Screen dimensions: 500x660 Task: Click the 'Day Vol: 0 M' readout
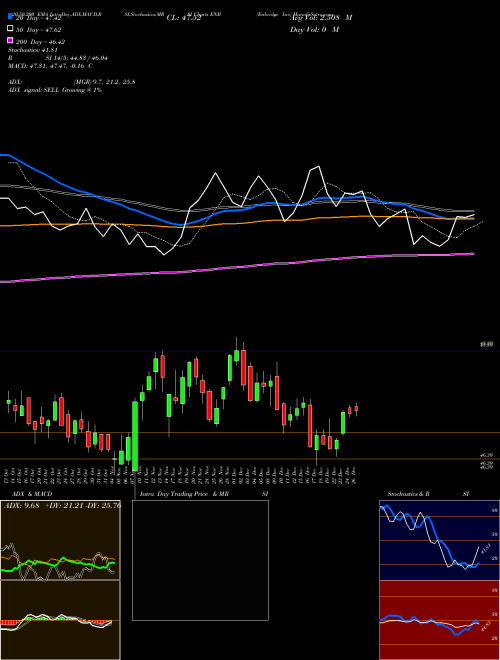tap(314, 29)
